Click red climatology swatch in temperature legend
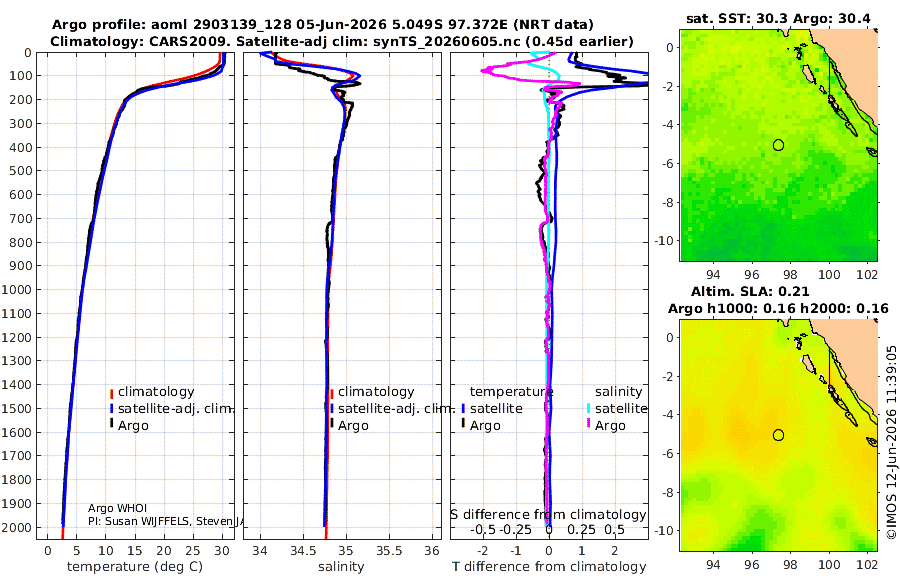This screenshot has width=900, height=580. (x=111, y=393)
